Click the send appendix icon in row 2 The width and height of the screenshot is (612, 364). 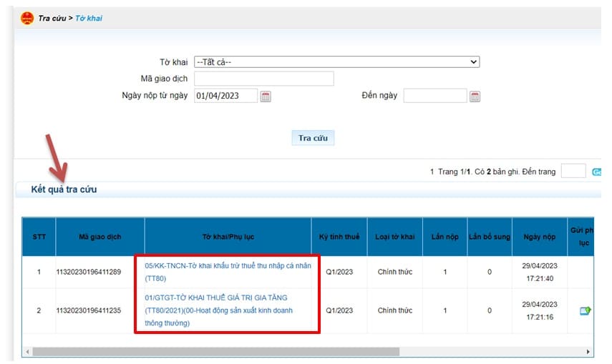coord(585,310)
